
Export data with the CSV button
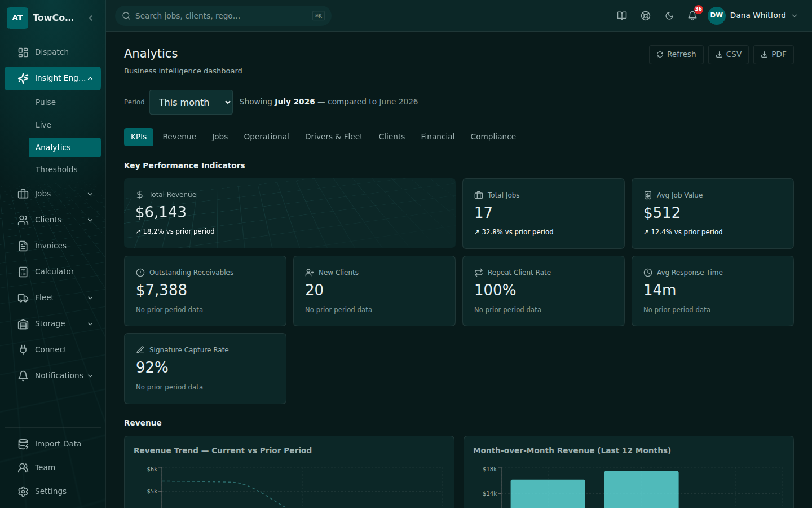coord(729,55)
